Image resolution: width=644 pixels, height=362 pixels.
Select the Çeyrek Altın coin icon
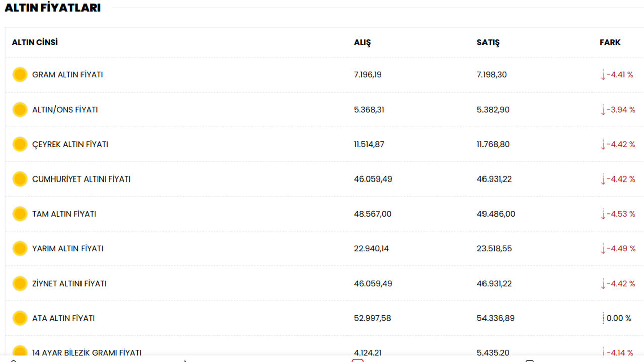[20, 144]
